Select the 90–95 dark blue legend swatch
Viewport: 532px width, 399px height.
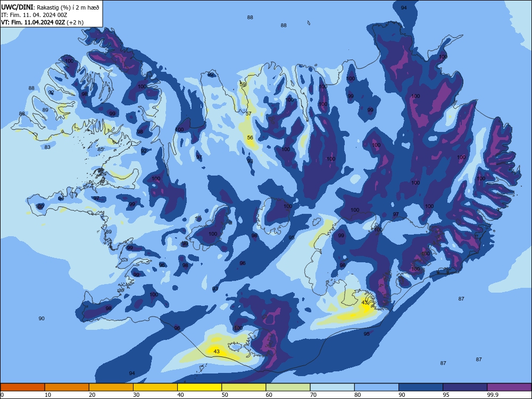(421, 387)
